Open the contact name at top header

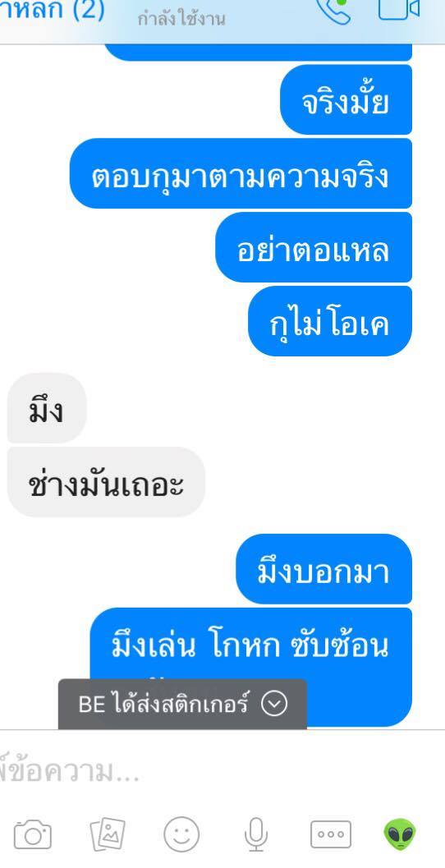coord(52,11)
